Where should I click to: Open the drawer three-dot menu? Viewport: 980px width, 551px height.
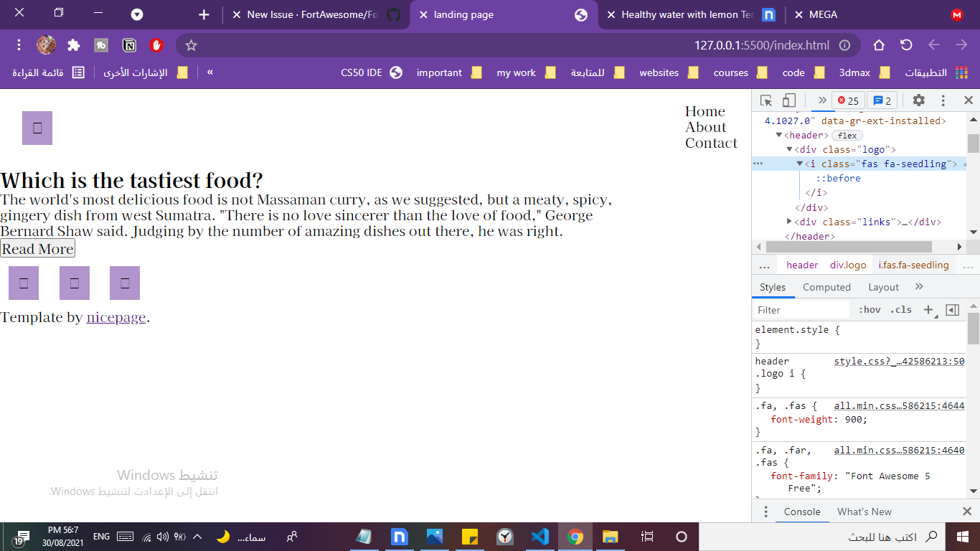765,512
